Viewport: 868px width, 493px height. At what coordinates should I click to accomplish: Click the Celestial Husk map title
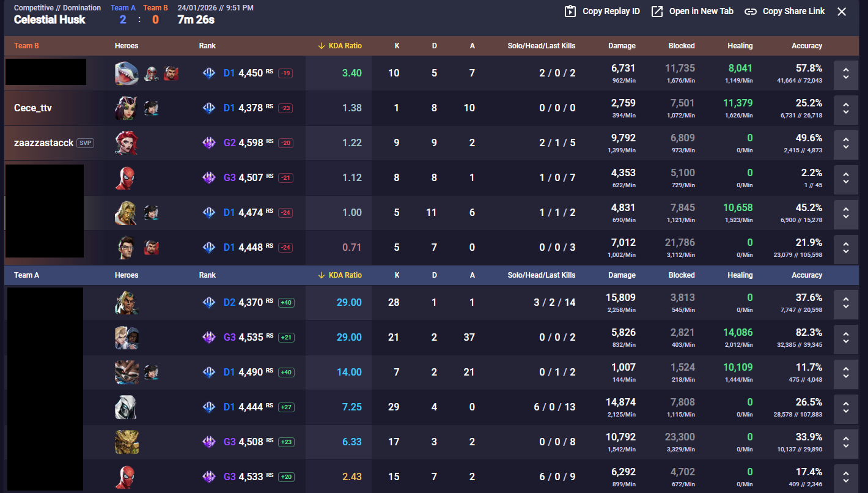[50, 20]
